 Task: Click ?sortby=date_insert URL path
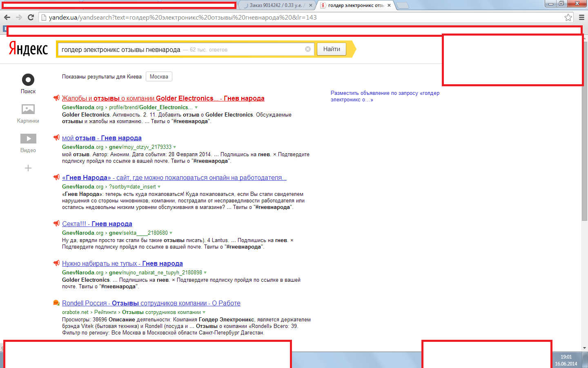pyautogui.click(x=132, y=187)
